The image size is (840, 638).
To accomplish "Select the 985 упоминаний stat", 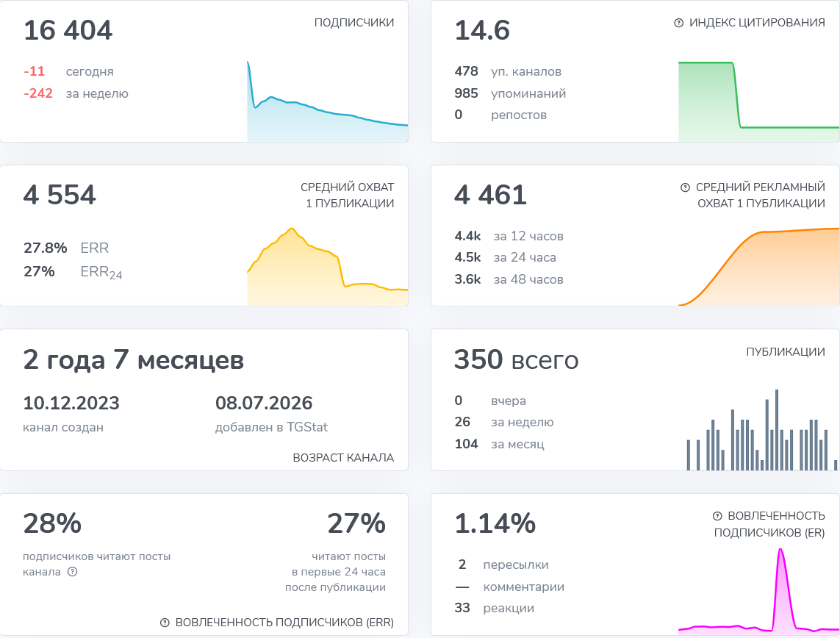I will tap(510, 93).
